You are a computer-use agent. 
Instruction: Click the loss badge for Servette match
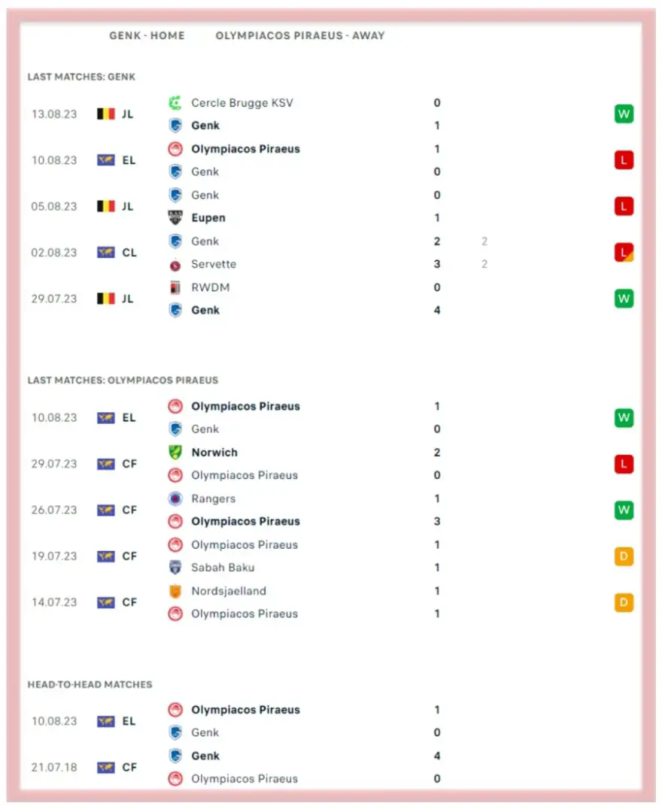624,253
